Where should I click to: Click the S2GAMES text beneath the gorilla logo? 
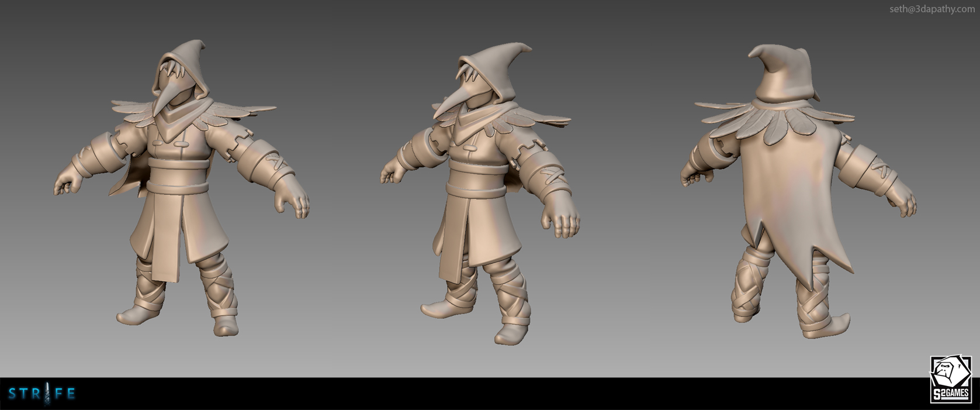click(x=950, y=394)
